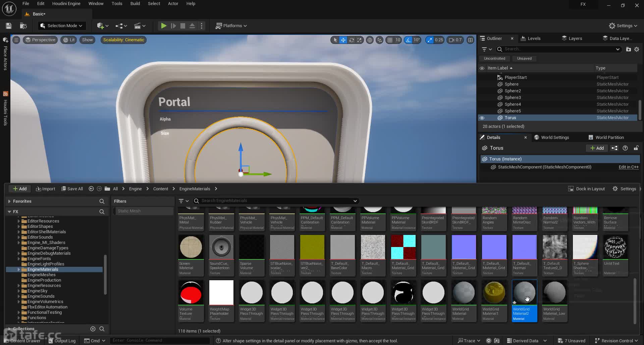
Task: Toggle the Unsaved outliner filter
Action: point(524,59)
